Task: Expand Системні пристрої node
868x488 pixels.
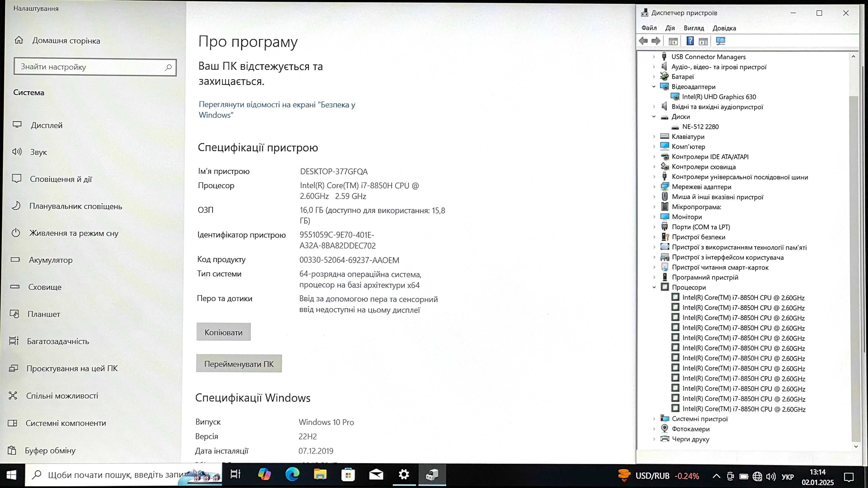Action: pos(654,419)
